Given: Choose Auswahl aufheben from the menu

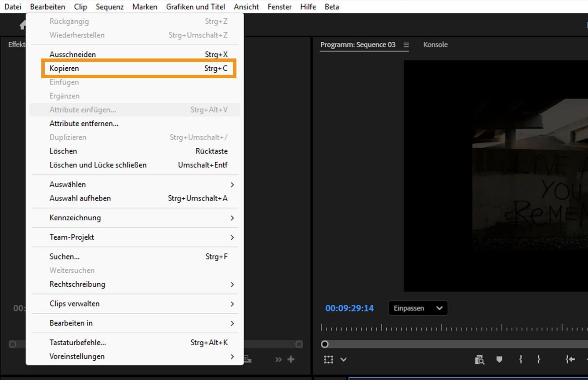Looking at the screenshot, I should click(x=134, y=198).
